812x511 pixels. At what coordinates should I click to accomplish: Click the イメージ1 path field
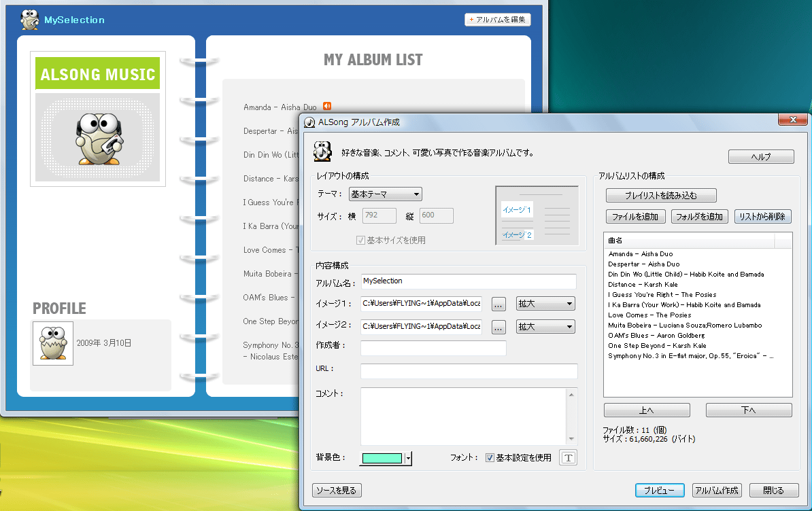(422, 304)
